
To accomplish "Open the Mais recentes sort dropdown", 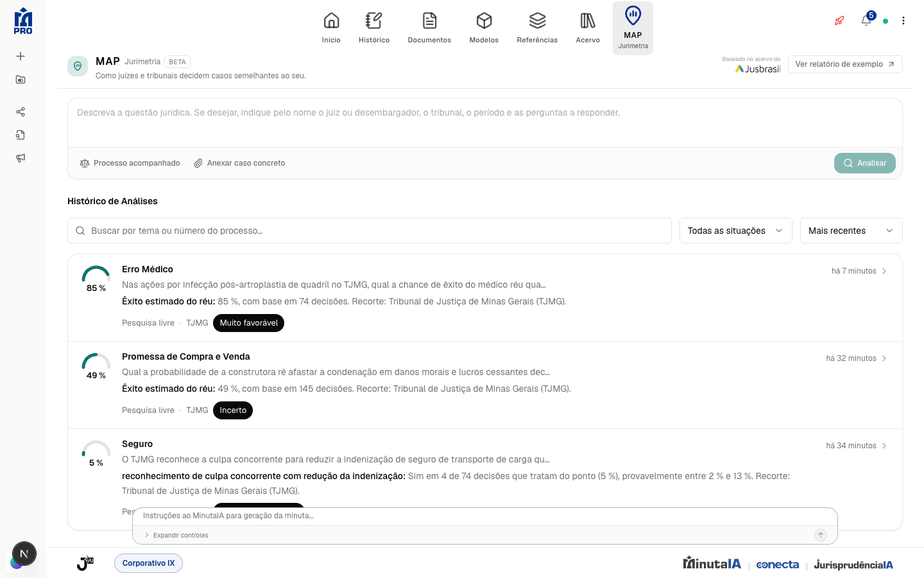I will point(851,231).
